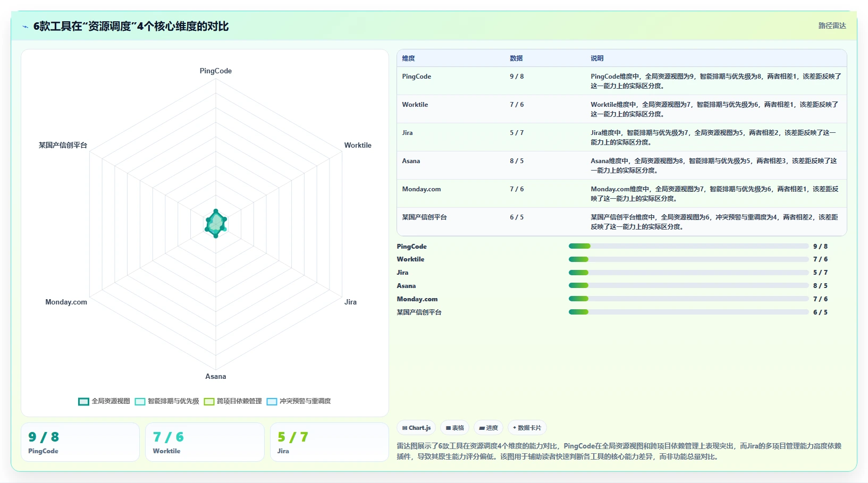
Task: Open the Worktile 7 / 6 stat card
Action: point(205,442)
